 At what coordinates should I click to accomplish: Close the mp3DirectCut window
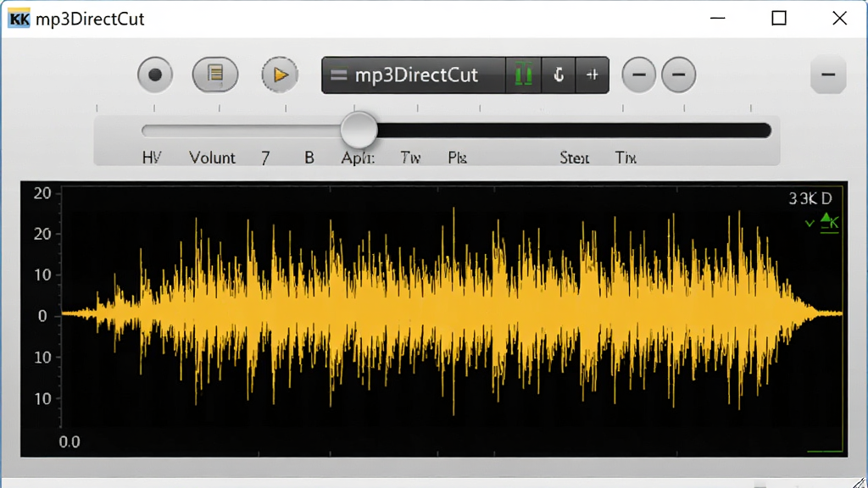tap(840, 19)
